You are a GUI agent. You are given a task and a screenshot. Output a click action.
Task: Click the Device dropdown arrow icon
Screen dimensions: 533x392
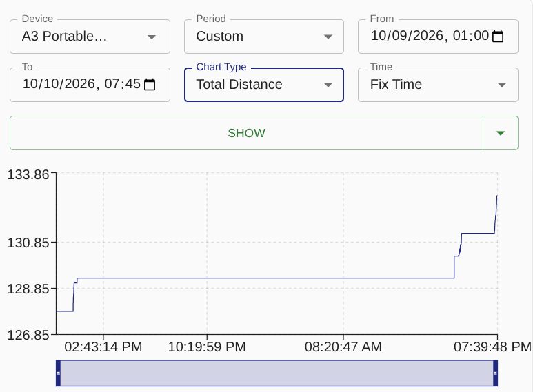pyautogui.click(x=152, y=37)
